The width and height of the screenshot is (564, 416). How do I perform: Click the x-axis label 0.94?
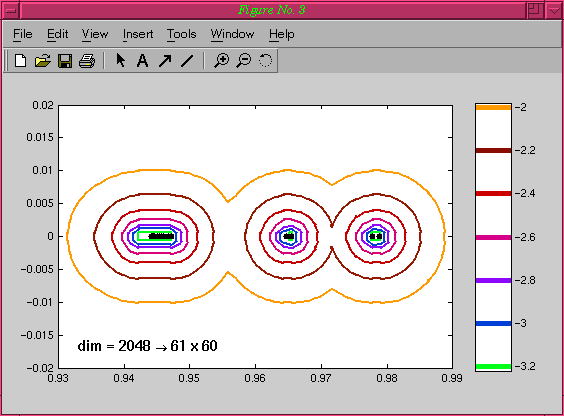click(124, 378)
